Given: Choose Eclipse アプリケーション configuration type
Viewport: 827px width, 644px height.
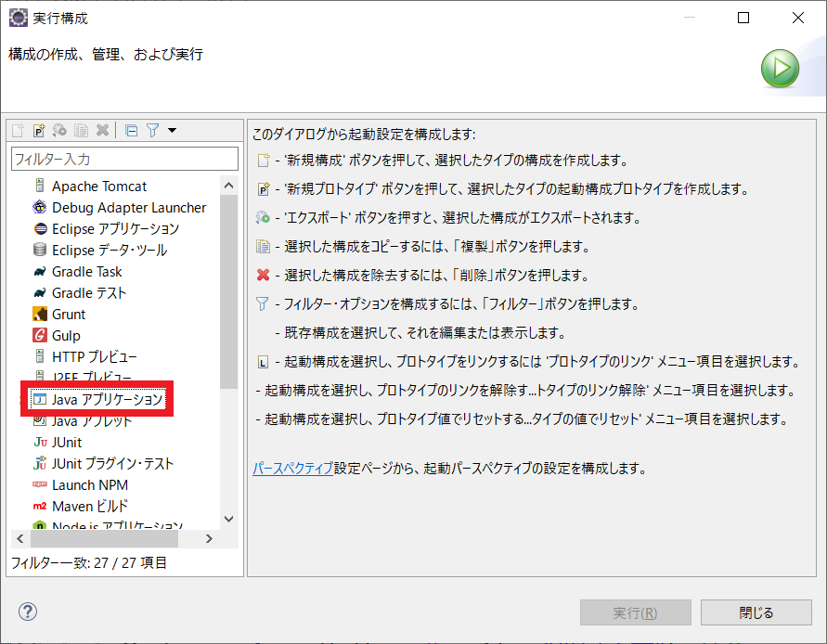Looking at the screenshot, I should pos(115,229).
